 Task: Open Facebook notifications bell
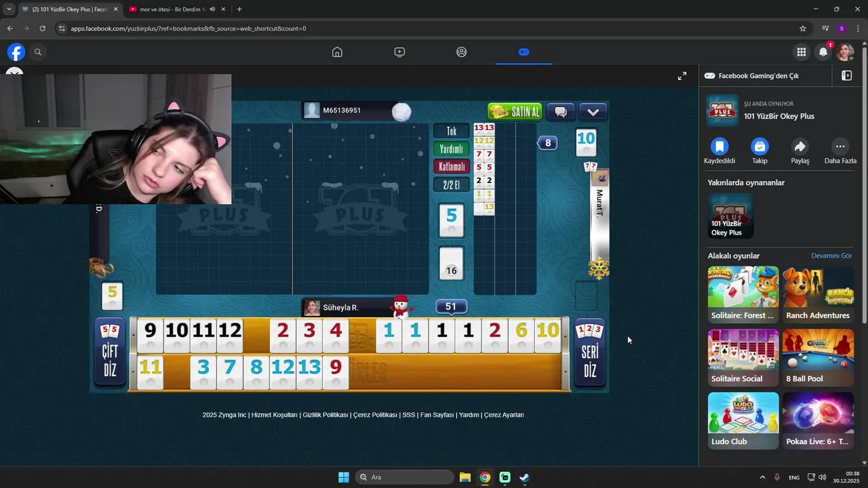click(x=823, y=52)
